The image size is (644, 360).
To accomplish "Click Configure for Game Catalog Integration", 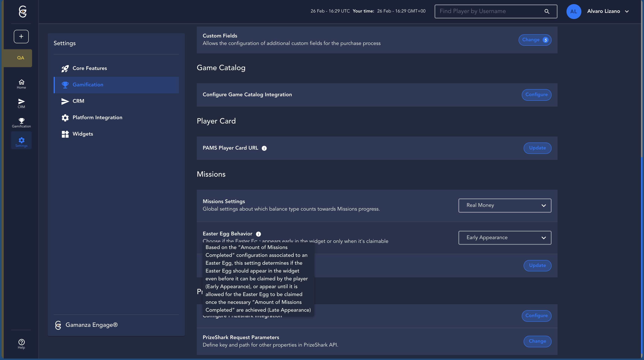I will click(x=536, y=95).
